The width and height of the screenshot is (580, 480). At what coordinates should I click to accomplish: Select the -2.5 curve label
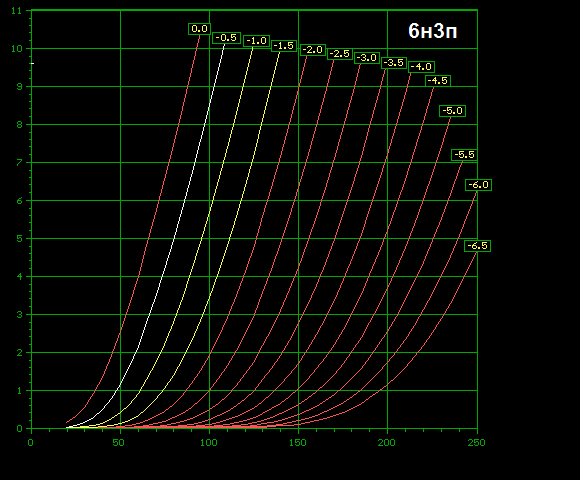tap(340, 54)
